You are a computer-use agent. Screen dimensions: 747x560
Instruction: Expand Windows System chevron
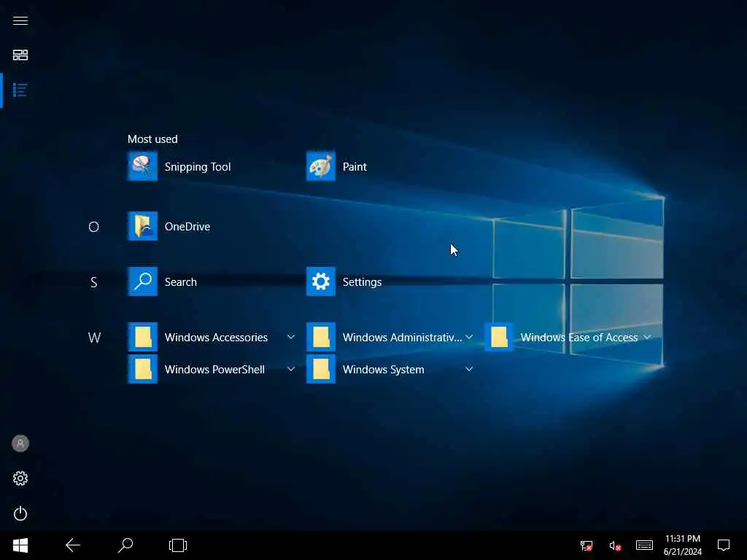pyautogui.click(x=469, y=369)
